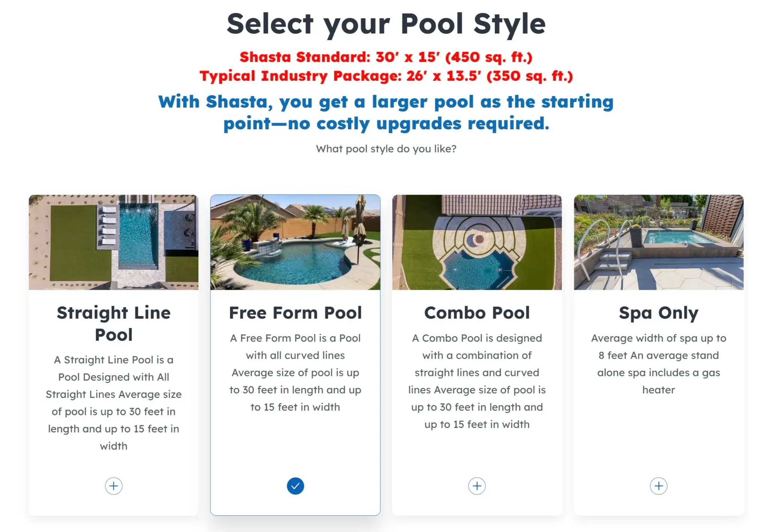
Task: Click the plus icon under Spa Only
Action: click(658, 485)
